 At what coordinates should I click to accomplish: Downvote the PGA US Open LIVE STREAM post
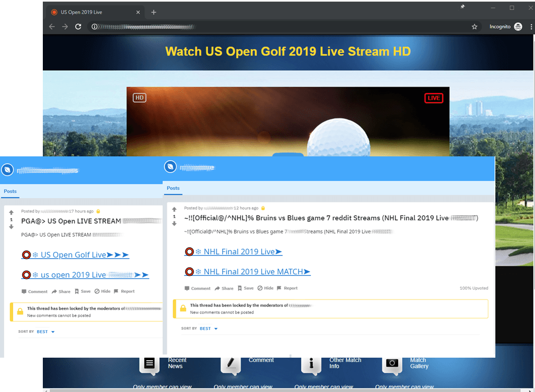(11, 227)
